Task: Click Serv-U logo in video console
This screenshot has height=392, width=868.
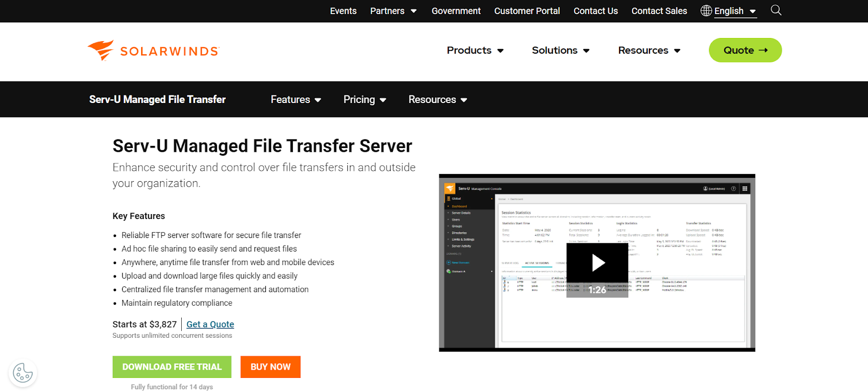Action: (450, 189)
